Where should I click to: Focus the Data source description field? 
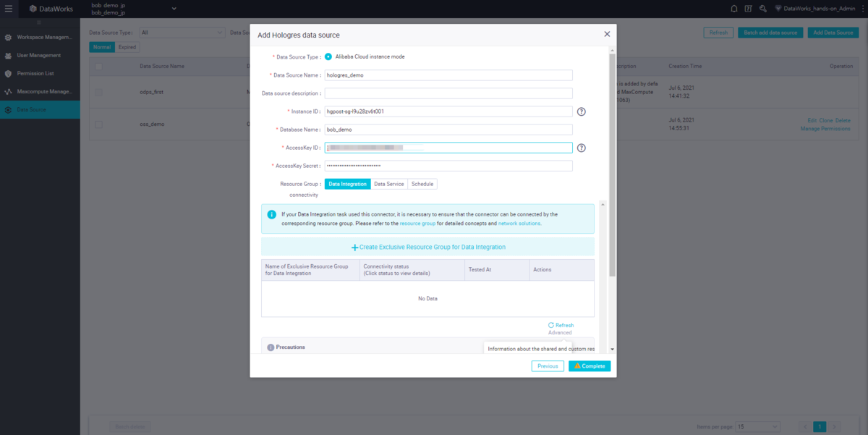[x=448, y=93]
